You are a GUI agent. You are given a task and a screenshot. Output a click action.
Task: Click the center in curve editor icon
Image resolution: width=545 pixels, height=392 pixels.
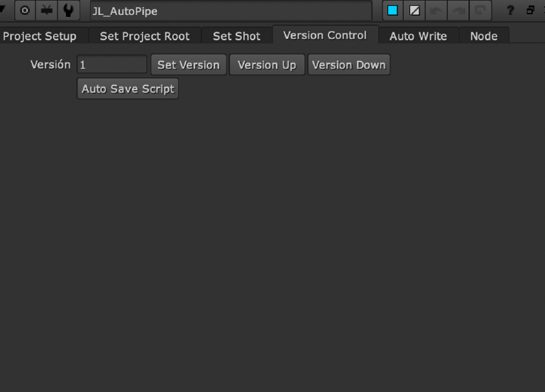[x=47, y=11]
